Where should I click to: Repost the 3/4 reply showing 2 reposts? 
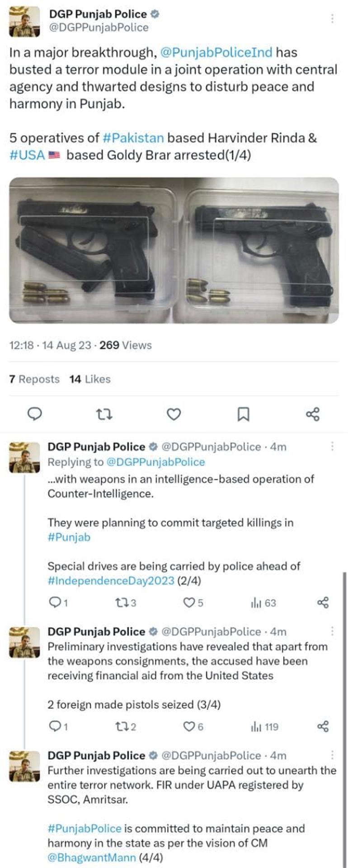(126, 727)
